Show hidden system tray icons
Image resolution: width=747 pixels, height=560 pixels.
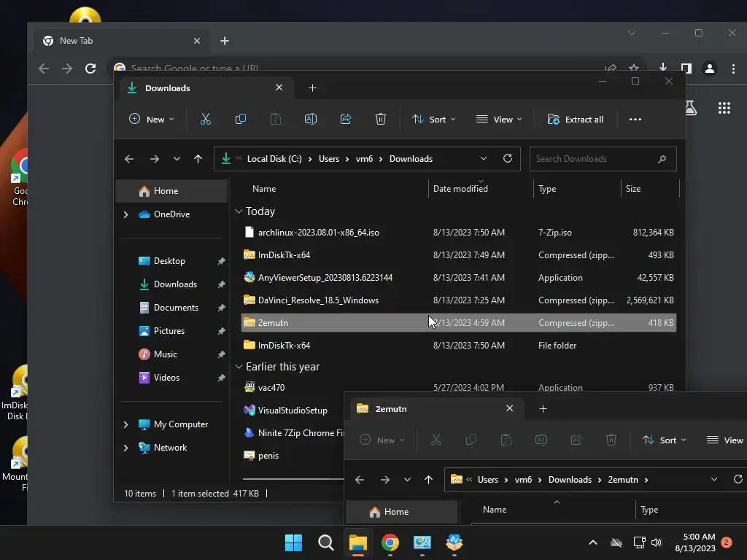pos(593,542)
